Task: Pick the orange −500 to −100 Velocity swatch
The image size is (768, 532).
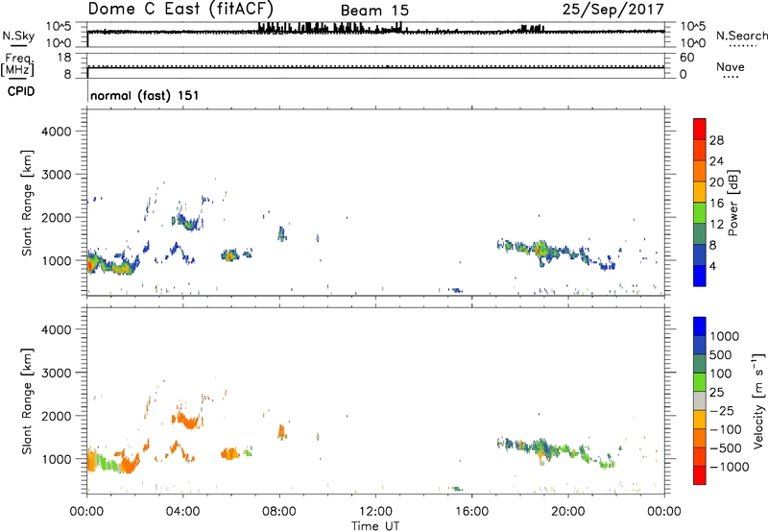Action: click(x=700, y=438)
